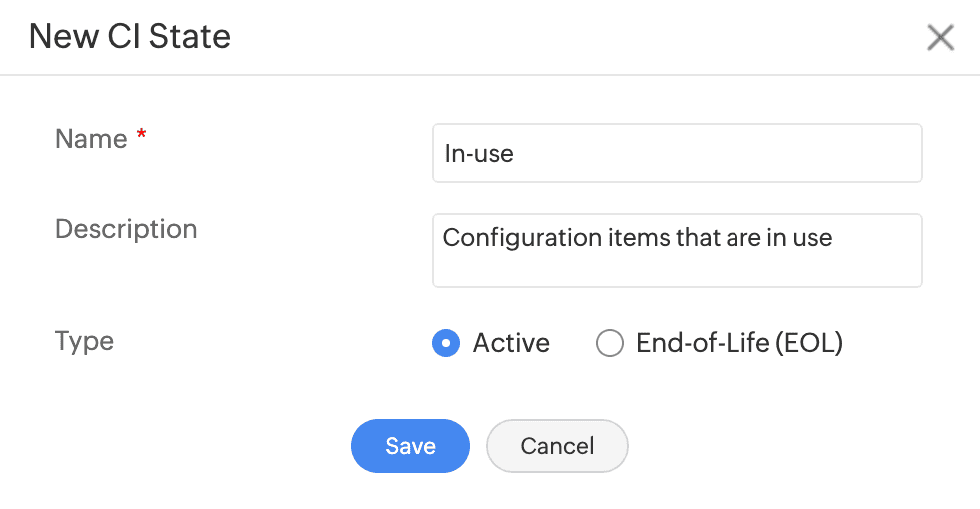The height and width of the screenshot is (509, 980).
Task: Click the blank second line of Description box
Action: pyautogui.click(x=677, y=269)
